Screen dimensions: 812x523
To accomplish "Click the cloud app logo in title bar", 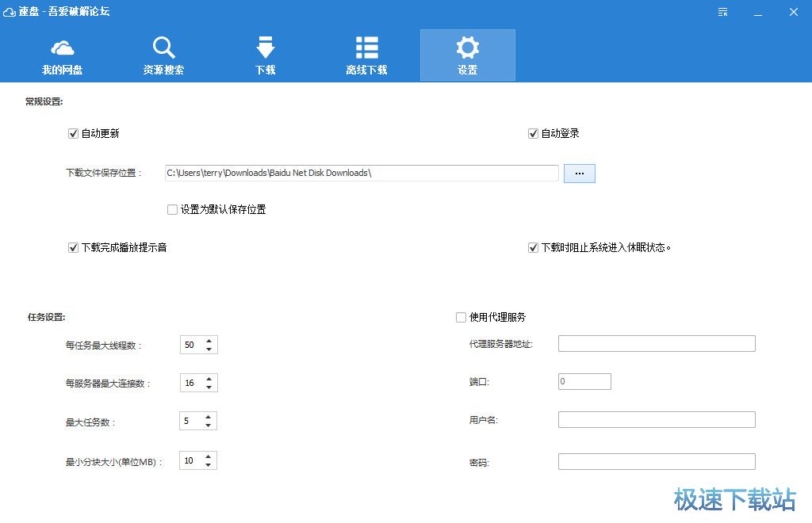I will (x=10, y=12).
